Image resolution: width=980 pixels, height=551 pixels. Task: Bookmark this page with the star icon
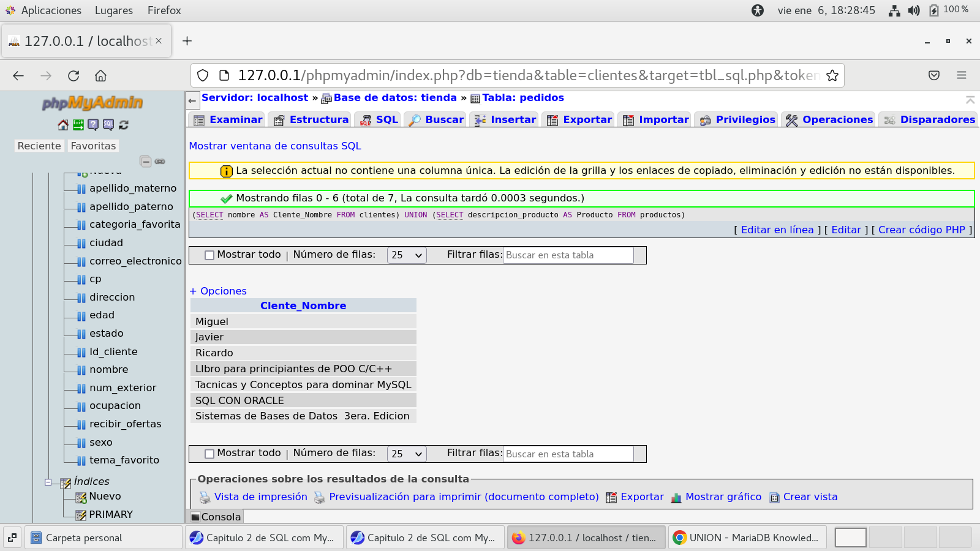pyautogui.click(x=832, y=75)
